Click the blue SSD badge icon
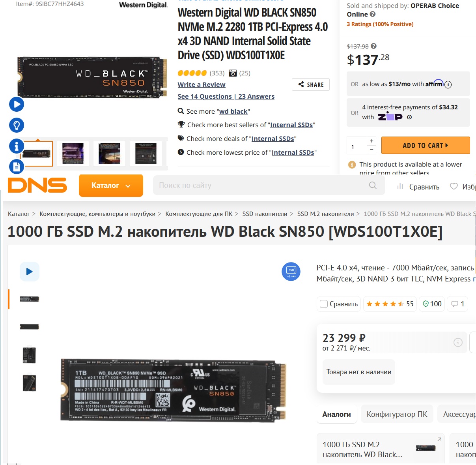The height and width of the screenshot is (465, 476). coord(291,272)
